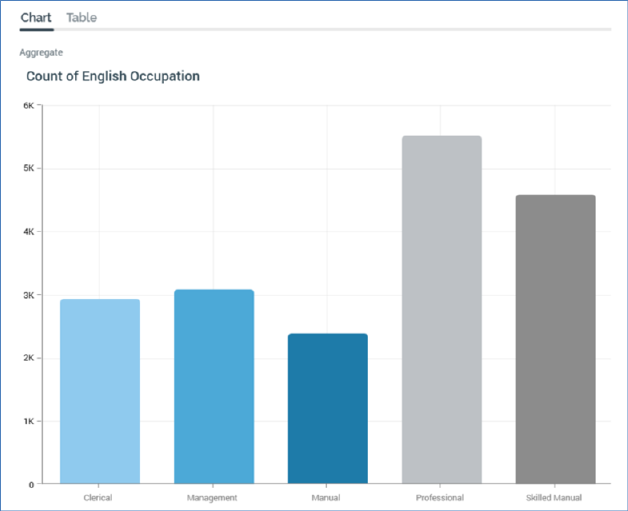Click the 3K y-axis tick label
Screen dimensions: 628x511
pos(29,295)
